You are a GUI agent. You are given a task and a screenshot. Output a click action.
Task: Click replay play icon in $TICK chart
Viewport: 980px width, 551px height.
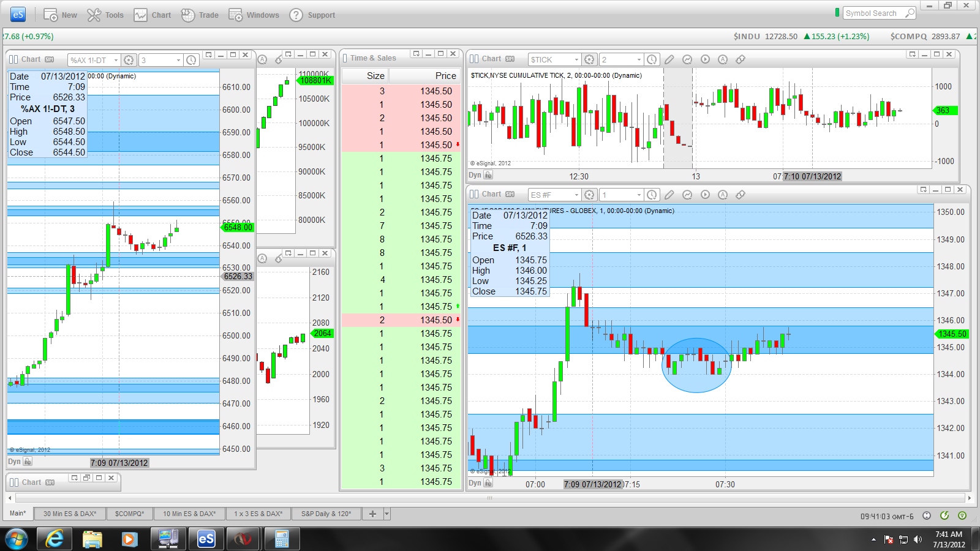(705, 59)
